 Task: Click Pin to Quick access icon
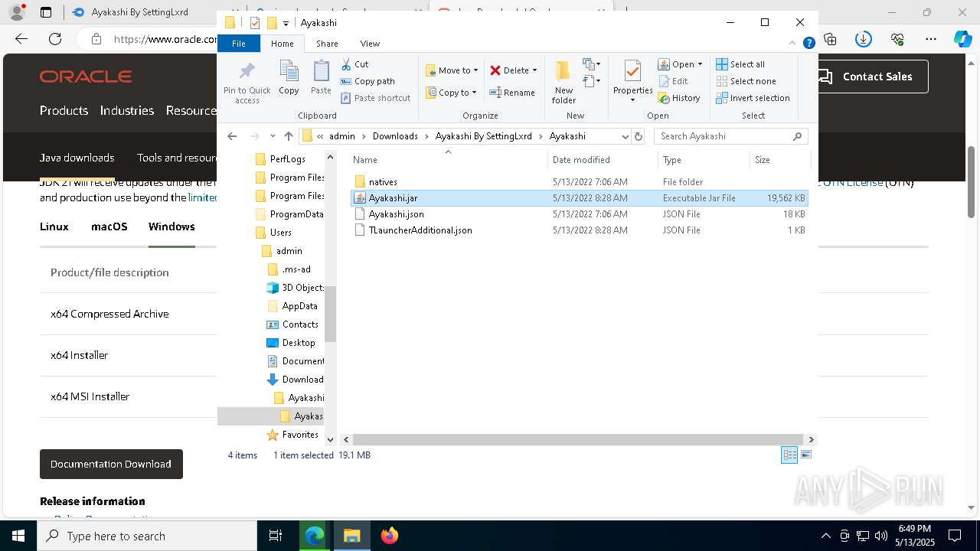tap(247, 83)
